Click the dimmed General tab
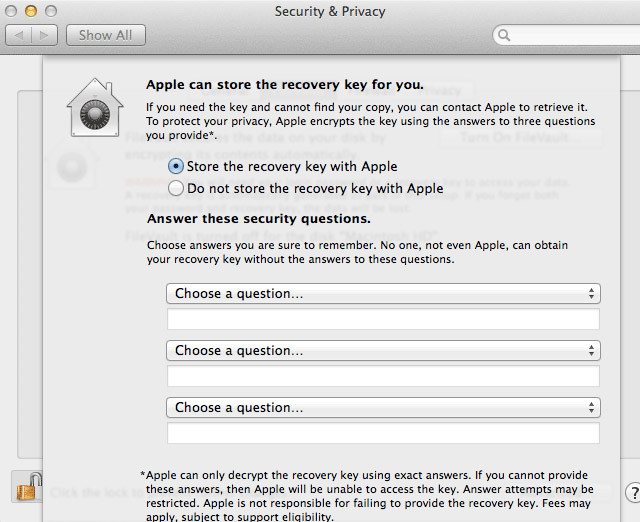 pyautogui.click(x=224, y=91)
